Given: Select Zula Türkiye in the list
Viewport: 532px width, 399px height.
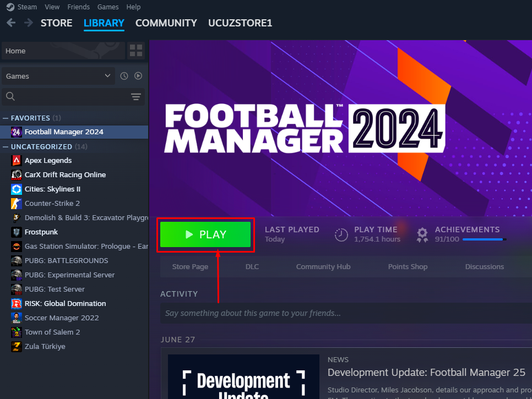Looking at the screenshot, I should click(74, 347).
